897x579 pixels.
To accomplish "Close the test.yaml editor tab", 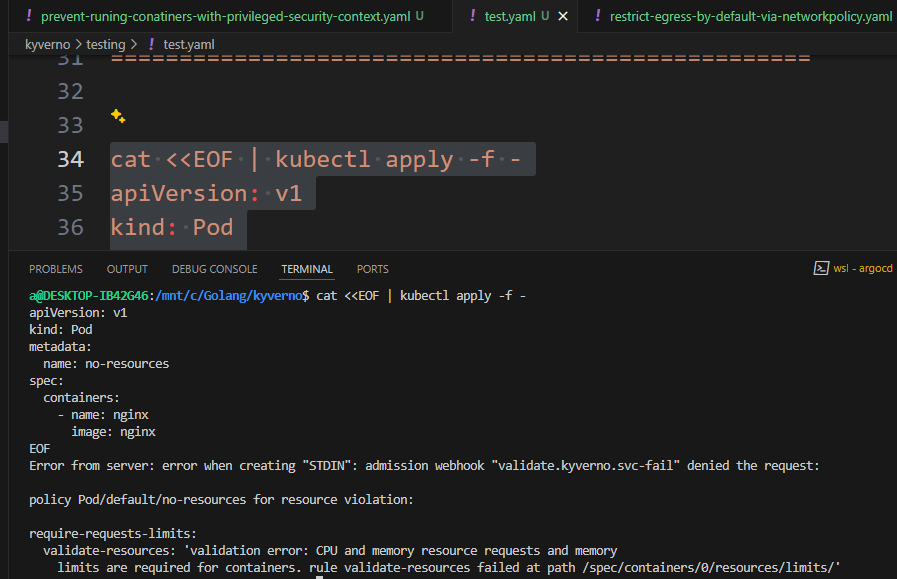I will pos(561,16).
